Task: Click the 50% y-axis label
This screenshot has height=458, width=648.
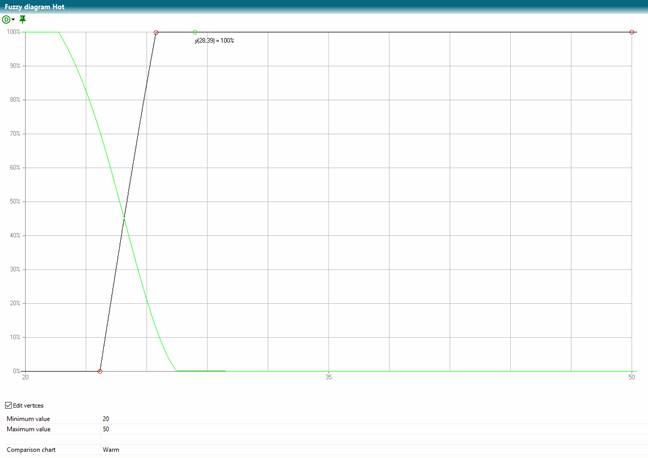Action: [15, 202]
